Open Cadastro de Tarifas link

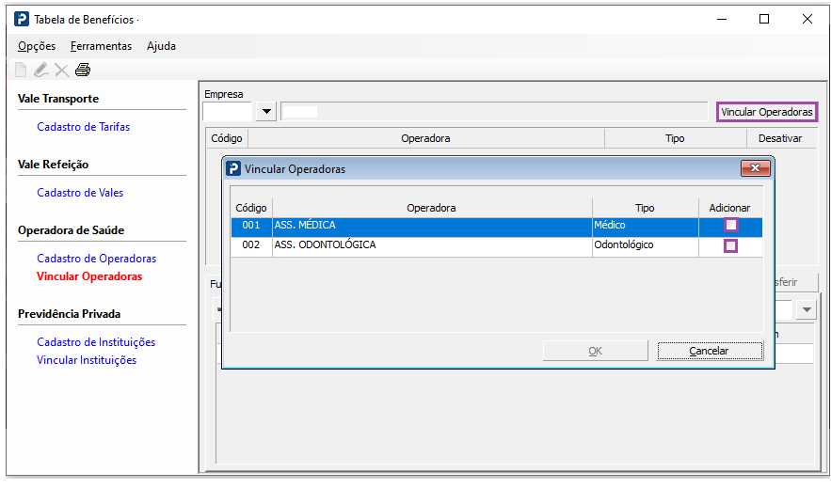[83, 127]
